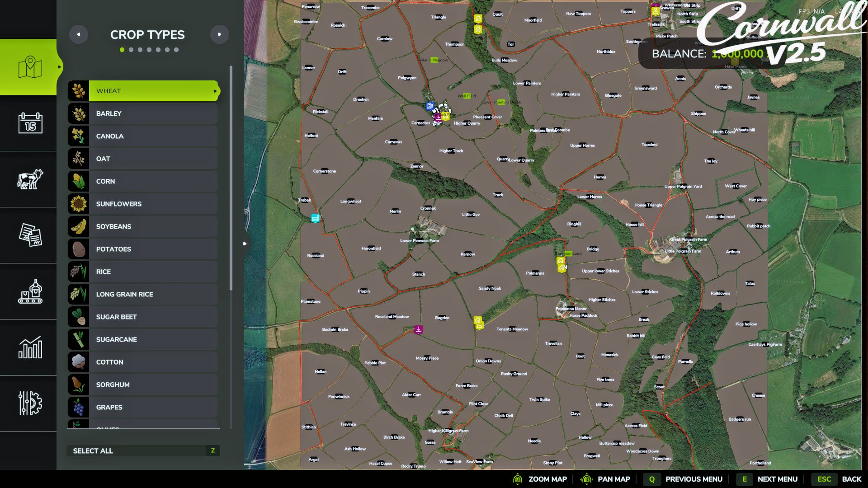868x488 pixels.
Task: Click the Sugar Beet icon
Action: click(79, 317)
